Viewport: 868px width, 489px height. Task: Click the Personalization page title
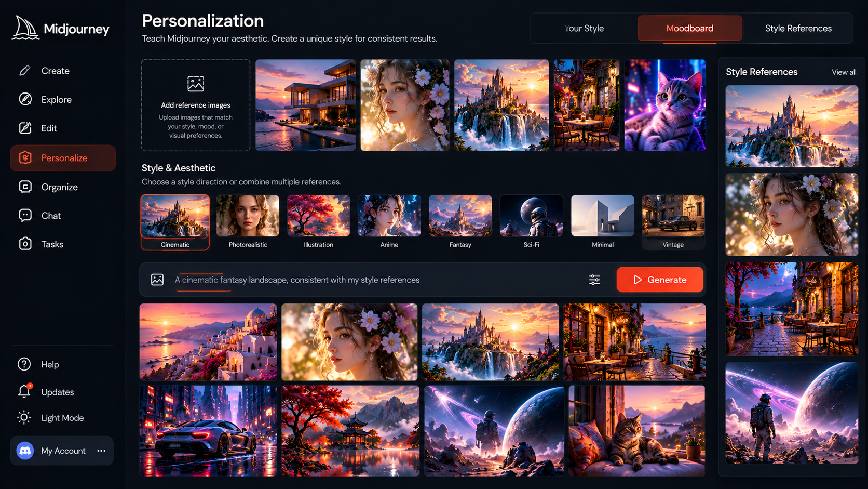pos(203,21)
